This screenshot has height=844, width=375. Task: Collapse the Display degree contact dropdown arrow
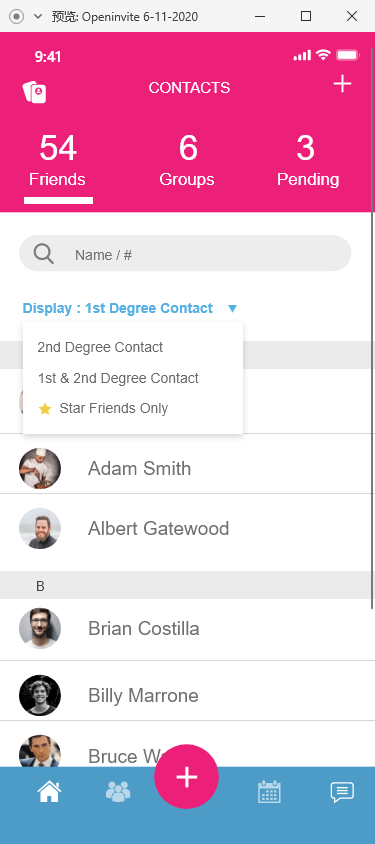tap(232, 308)
